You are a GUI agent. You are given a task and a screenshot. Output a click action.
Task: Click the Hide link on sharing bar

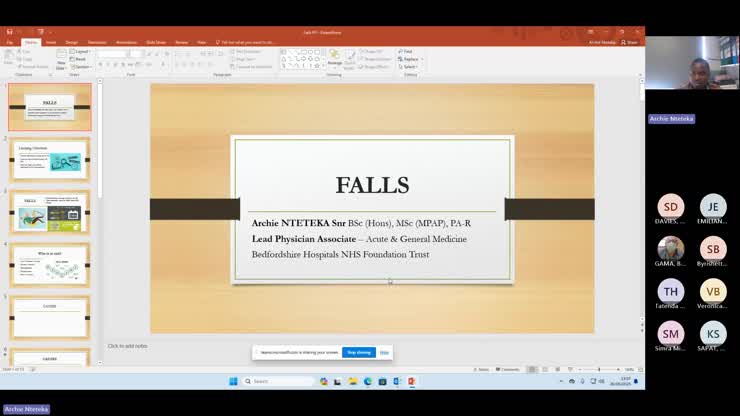click(x=384, y=352)
